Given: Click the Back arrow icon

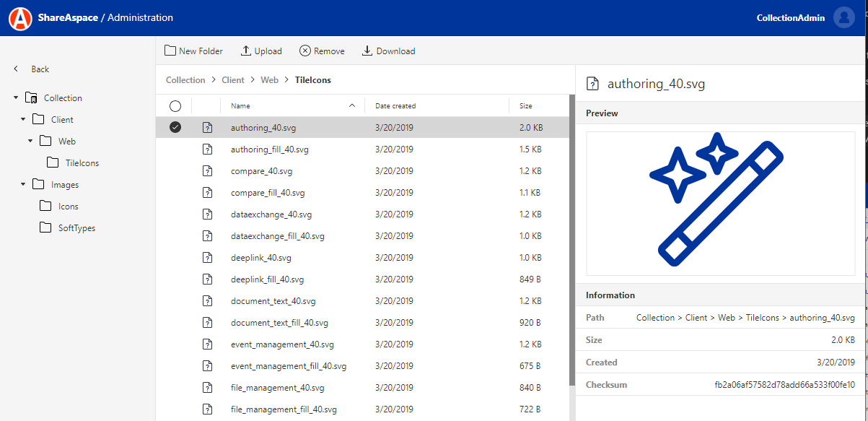Looking at the screenshot, I should [16, 69].
